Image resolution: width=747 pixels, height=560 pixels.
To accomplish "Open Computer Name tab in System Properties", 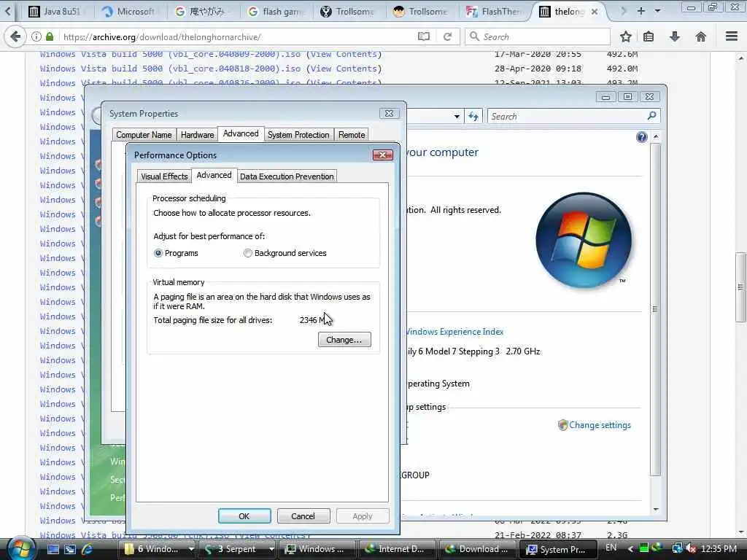I will tap(144, 135).
